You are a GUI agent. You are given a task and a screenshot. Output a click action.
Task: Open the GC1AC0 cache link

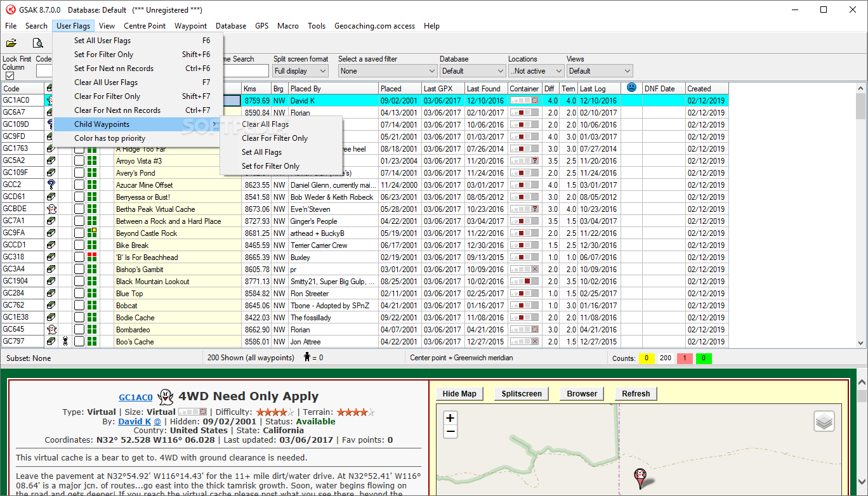pyautogui.click(x=136, y=398)
